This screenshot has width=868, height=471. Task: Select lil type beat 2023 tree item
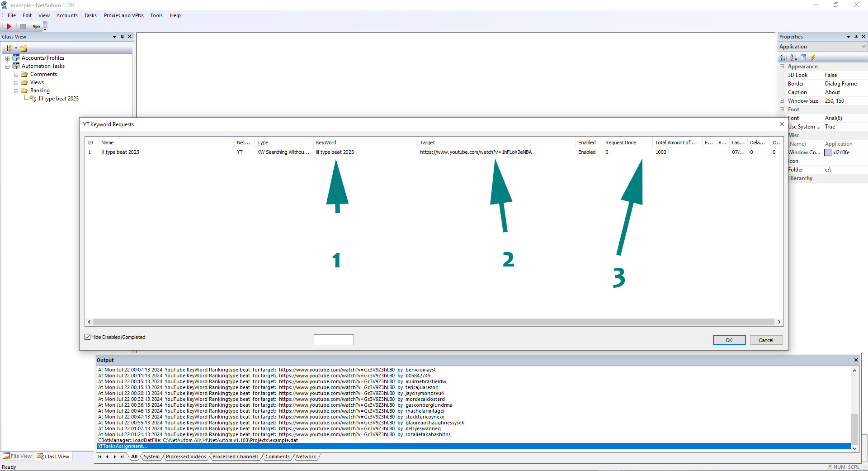pyautogui.click(x=58, y=99)
